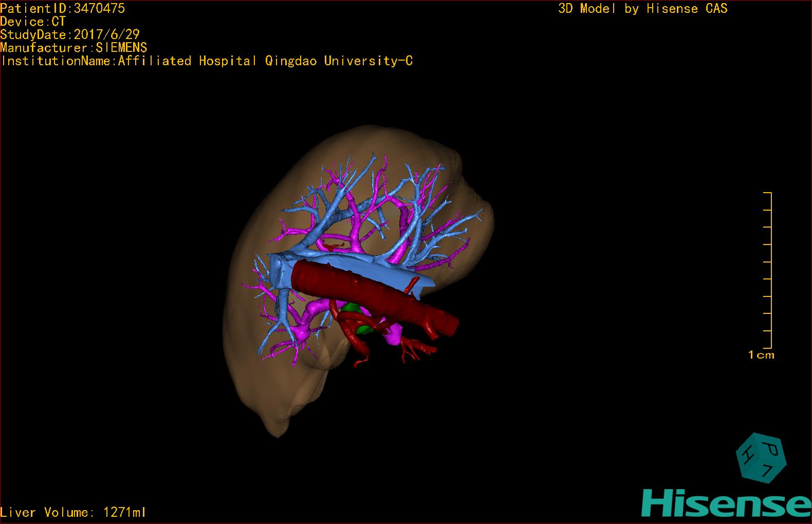Image resolution: width=812 pixels, height=524 pixels.
Task: Click the vertical scale ruler
Action: 767,270
